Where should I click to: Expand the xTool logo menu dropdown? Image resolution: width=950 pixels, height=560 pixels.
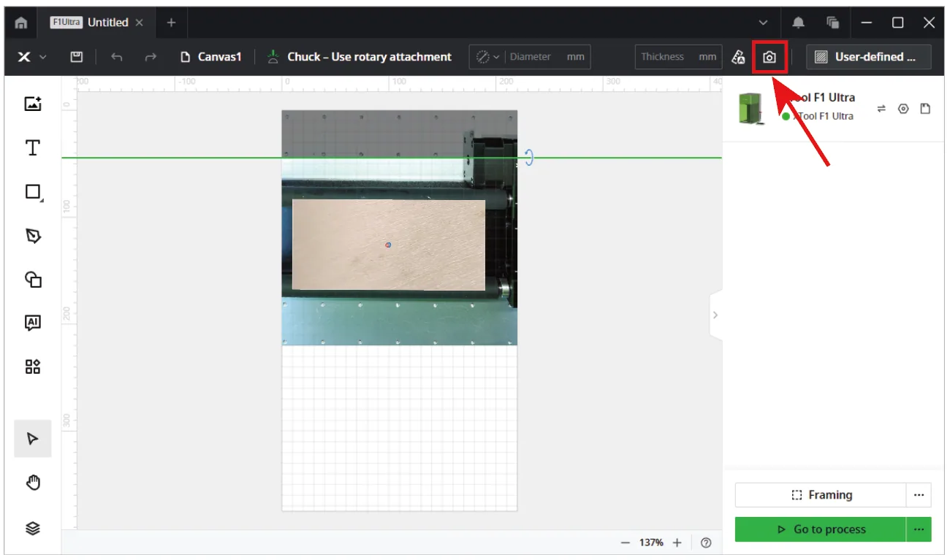(x=32, y=57)
